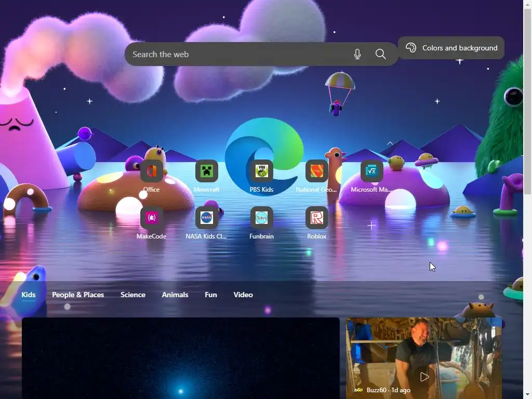Screen dimensions: 532x399
Task: Open the Office quick link tile
Action: (x=151, y=171)
